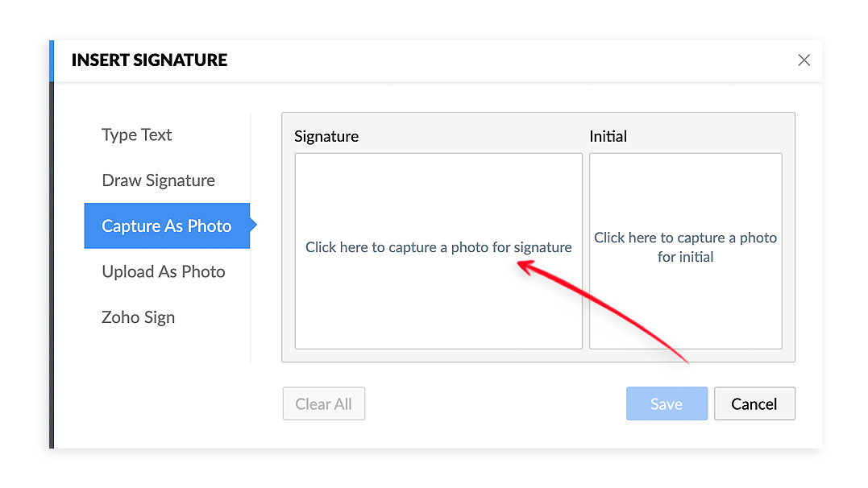Click the arrow pointer on Capture As Photo
The width and height of the screenshot is (868, 488).
pyautogui.click(x=253, y=226)
